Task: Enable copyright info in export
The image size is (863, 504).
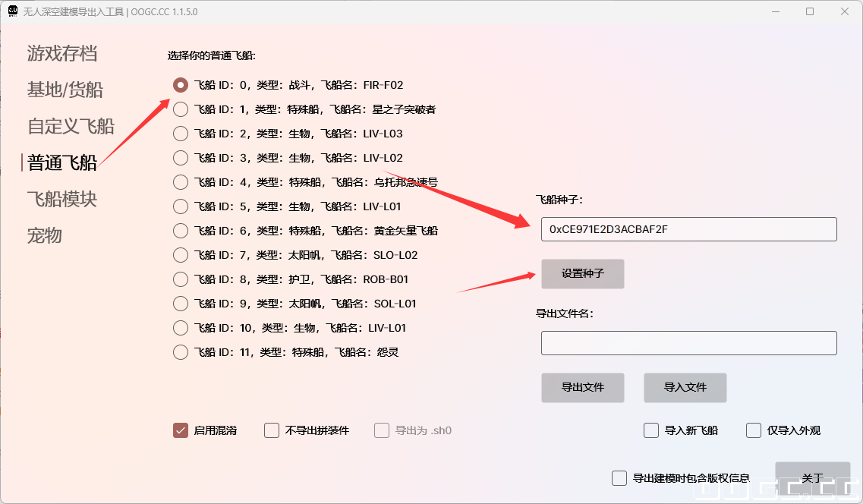Action: 619,477
